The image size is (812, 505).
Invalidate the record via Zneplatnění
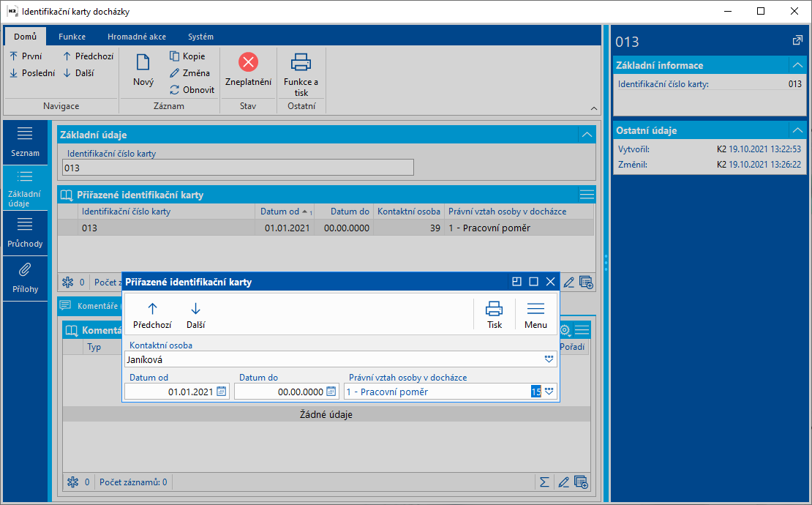[x=248, y=70]
